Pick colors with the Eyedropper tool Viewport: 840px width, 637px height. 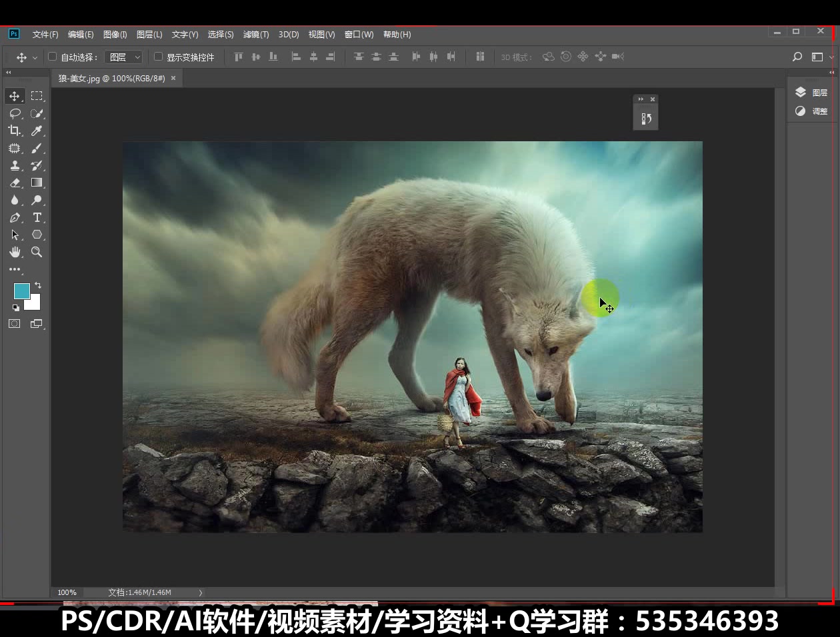tap(37, 131)
